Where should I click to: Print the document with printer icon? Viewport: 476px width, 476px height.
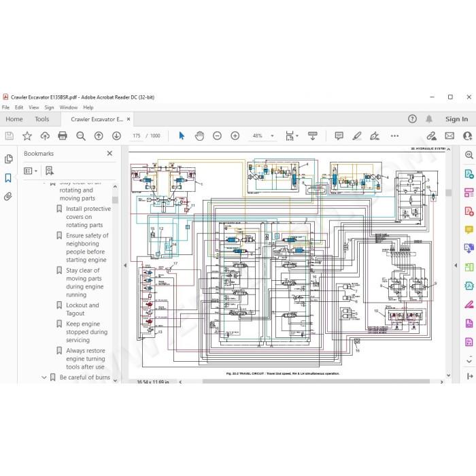point(63,136)
